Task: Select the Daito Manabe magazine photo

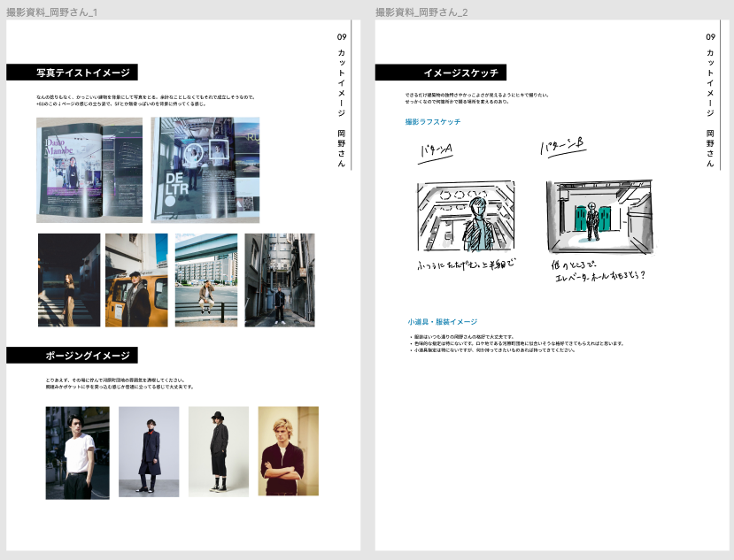Action: (x=89, y=170)
